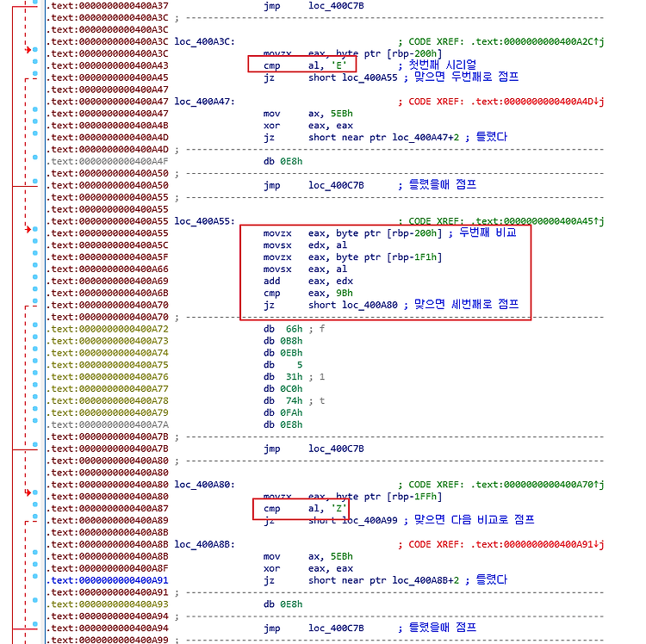Select mov ax, 5EBh at 400A47
The height and width of the screenshot is (644, 646).
[x=307, y=114]
